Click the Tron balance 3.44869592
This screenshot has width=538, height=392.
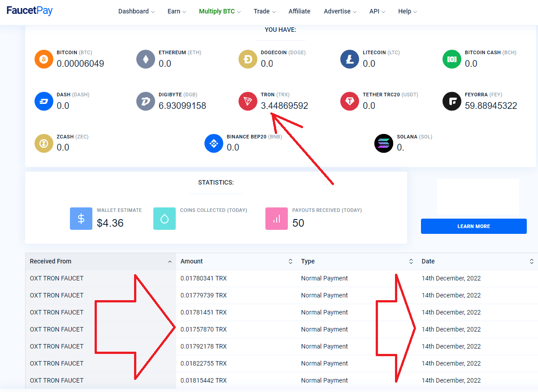284,106
